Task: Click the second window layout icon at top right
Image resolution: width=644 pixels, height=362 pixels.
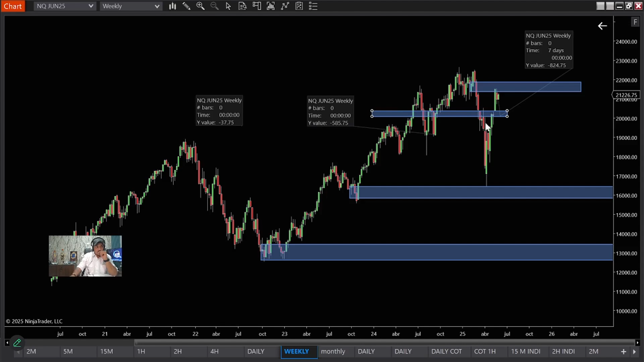Action: [x=610, y=6]
